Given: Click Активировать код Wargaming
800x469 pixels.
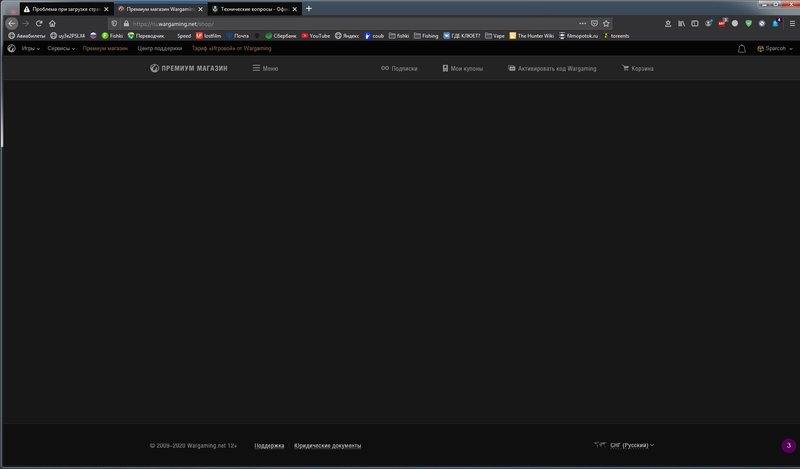Looking at the screenshot, I should point(552,68).
